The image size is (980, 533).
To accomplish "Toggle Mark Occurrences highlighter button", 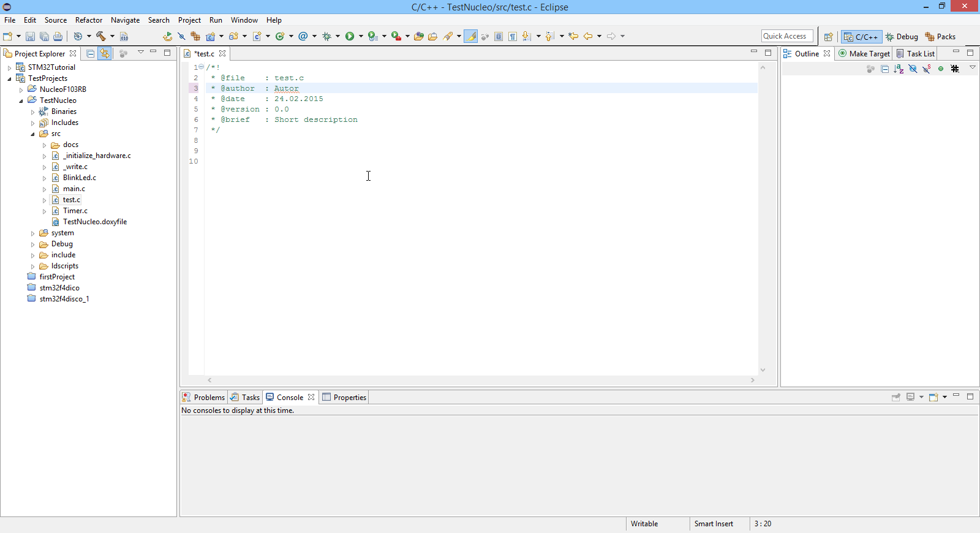I will click(x=471, y=36).
